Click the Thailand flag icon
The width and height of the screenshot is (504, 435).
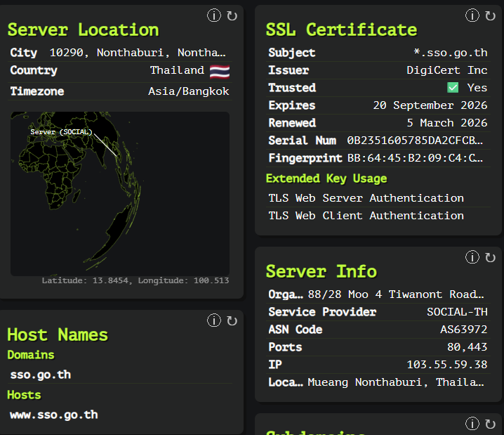click(x=220, y=72)
